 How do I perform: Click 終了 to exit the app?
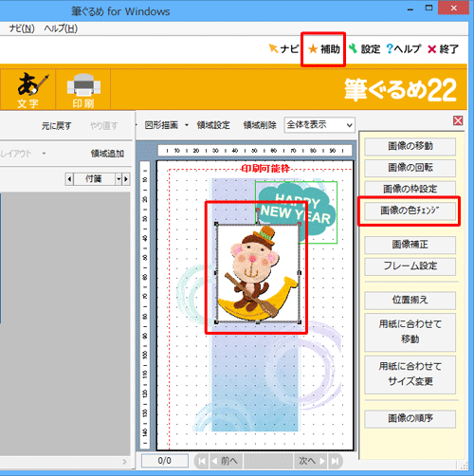click(443, 49)
